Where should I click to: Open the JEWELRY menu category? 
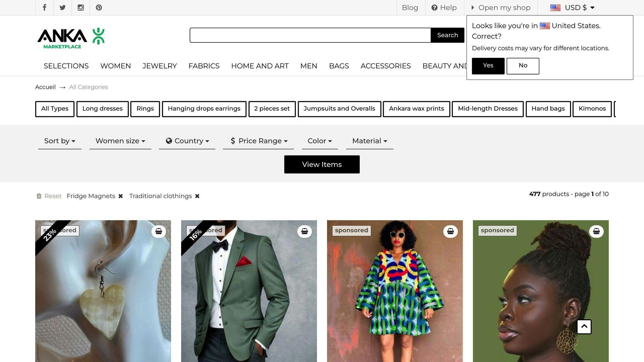(159, 66)
